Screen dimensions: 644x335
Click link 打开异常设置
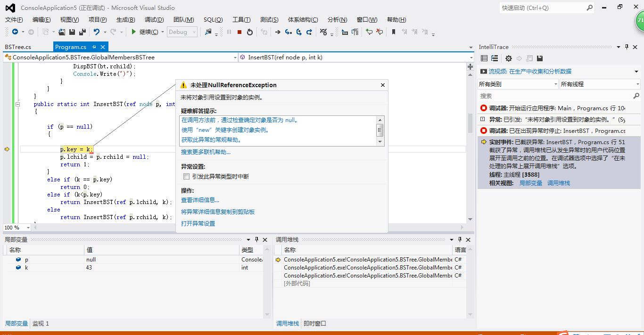(198, 224)
